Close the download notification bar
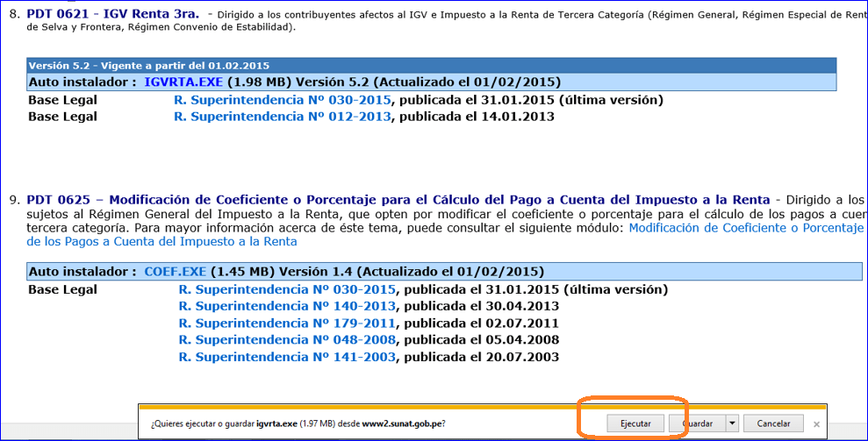This screenshot has width=868, height=441. click(816, 423)
